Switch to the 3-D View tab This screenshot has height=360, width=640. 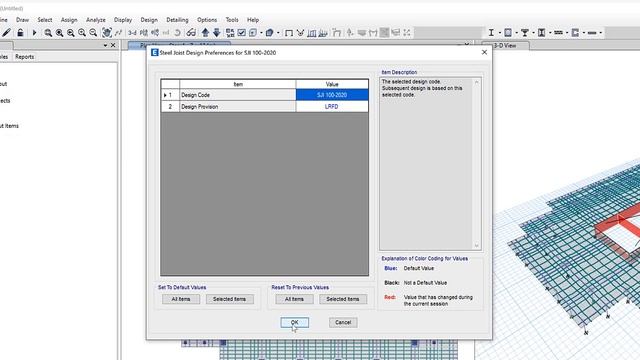(505, 45)
